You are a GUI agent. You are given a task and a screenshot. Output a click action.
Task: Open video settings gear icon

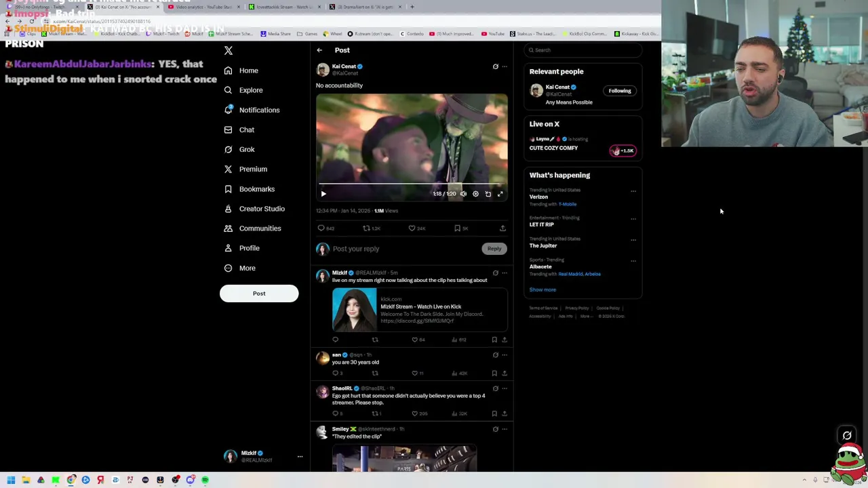coord(475,194)
